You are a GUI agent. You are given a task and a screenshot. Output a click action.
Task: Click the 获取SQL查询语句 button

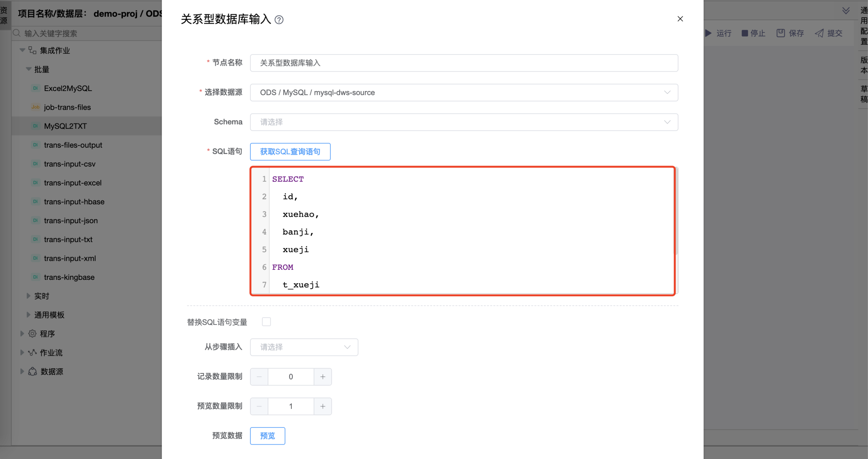pyautogui.click(x=290, y=152)
